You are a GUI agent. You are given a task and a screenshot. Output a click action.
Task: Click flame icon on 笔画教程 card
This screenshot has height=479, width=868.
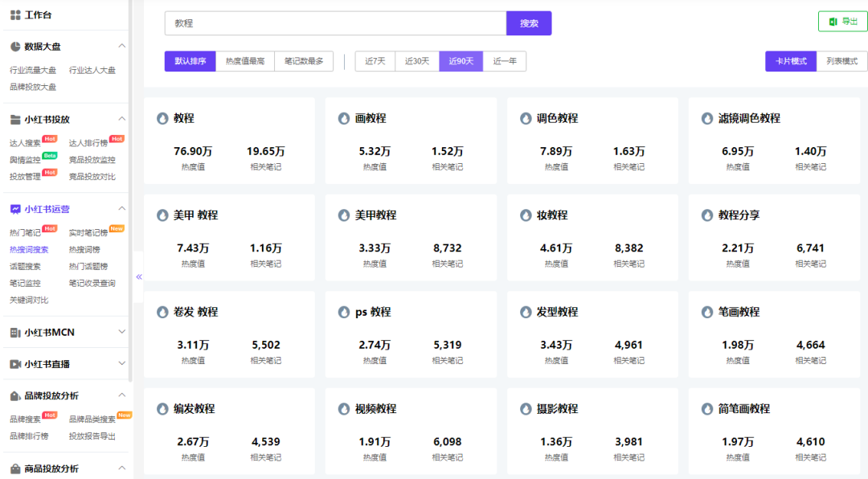(707, 313)
